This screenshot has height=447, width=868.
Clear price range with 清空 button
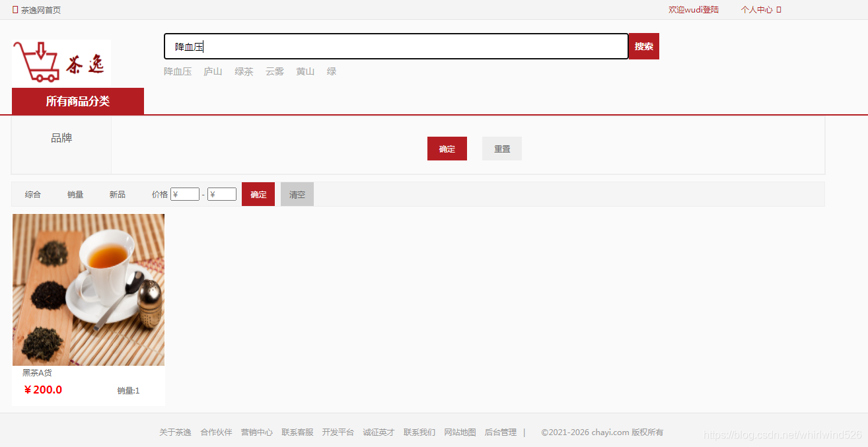pyautogui.click(x=297, y=194)
